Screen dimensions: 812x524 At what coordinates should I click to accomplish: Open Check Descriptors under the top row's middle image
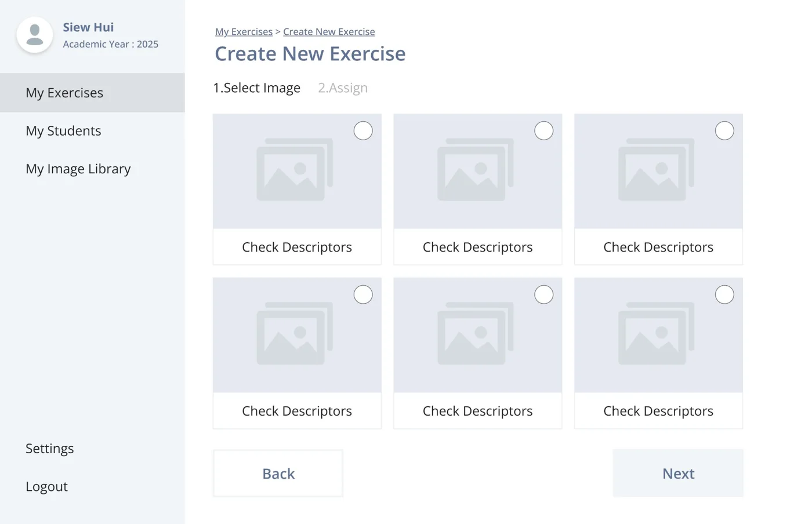pos(478,247)
